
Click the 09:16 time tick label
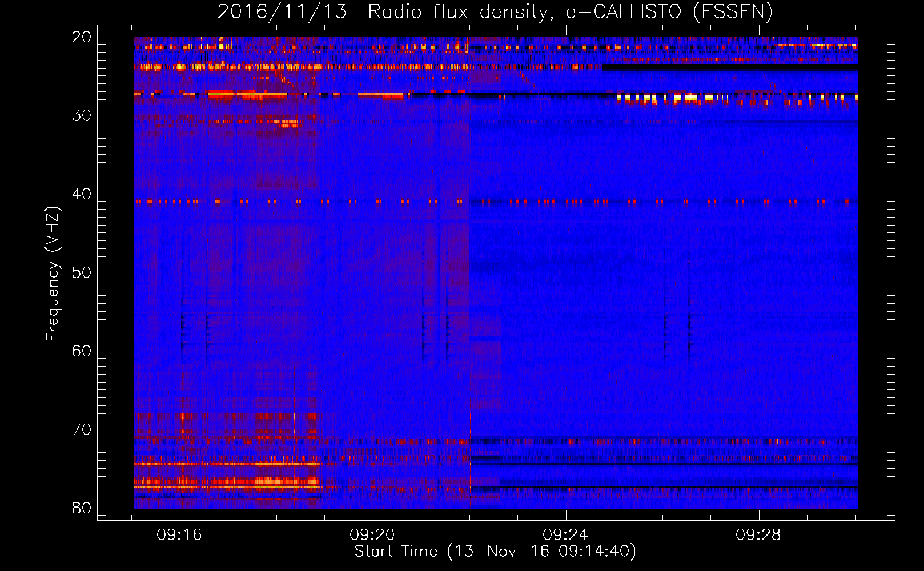[x=180, y=535]
